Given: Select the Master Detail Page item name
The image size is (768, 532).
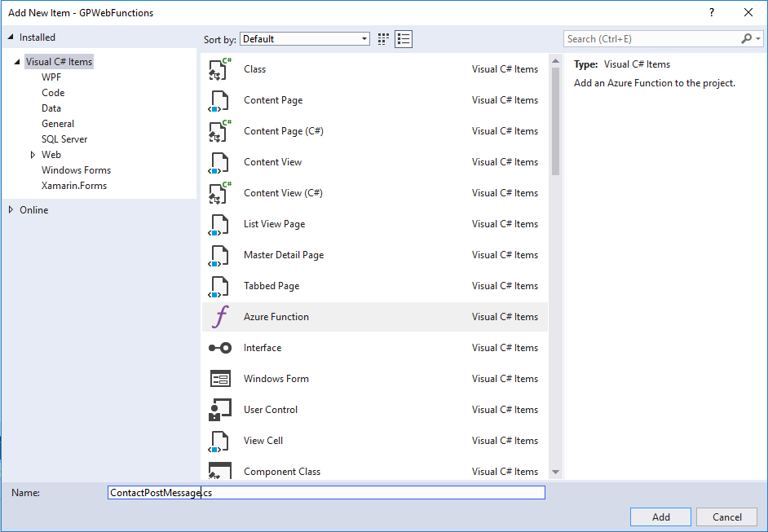Looking at the screenshot, I should point(284,255).
